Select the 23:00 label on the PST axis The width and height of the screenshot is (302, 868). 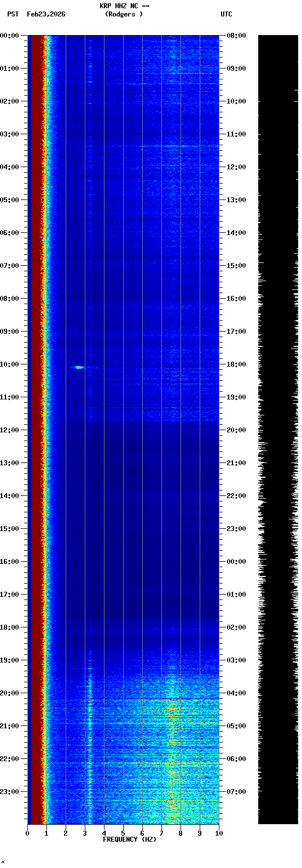pos(10,792)
